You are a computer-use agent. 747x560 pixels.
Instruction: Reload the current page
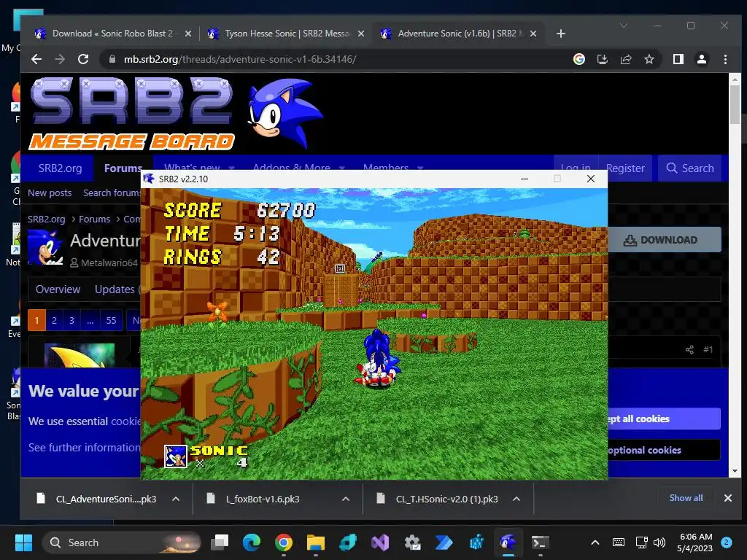[x=83, y=59]
